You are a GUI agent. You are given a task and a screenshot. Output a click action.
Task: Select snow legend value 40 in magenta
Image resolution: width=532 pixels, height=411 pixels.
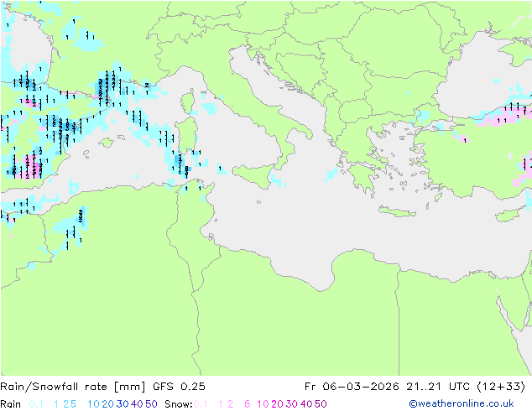pos(306,404)
